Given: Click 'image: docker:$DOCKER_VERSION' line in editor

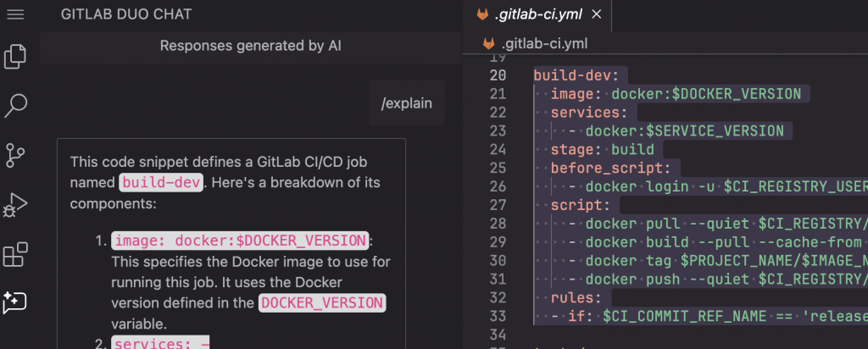Looking at the screenshot, I should (676, 94).
